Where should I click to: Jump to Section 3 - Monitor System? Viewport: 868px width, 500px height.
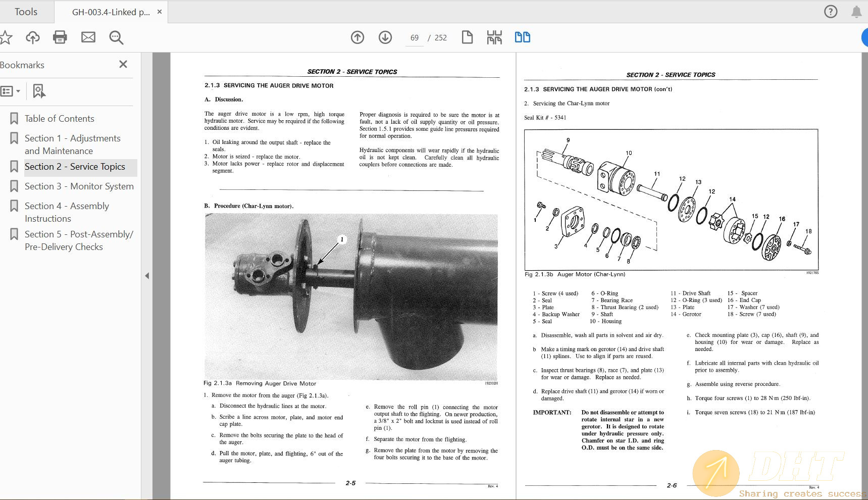(x=79, y=186)
